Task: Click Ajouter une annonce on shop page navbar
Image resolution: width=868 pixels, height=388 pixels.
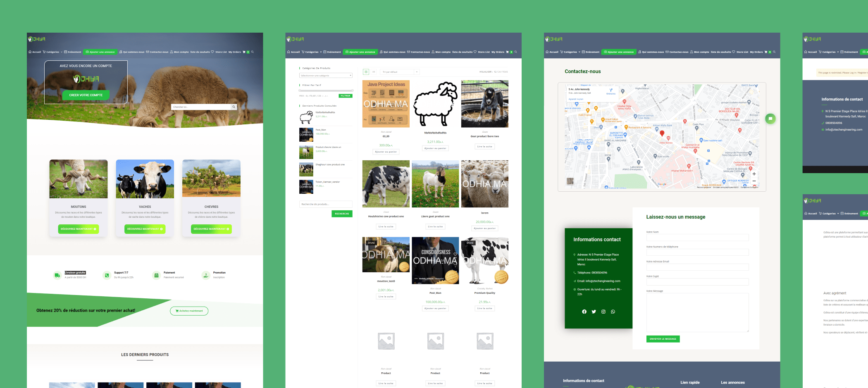Action: tap(360, 52)
